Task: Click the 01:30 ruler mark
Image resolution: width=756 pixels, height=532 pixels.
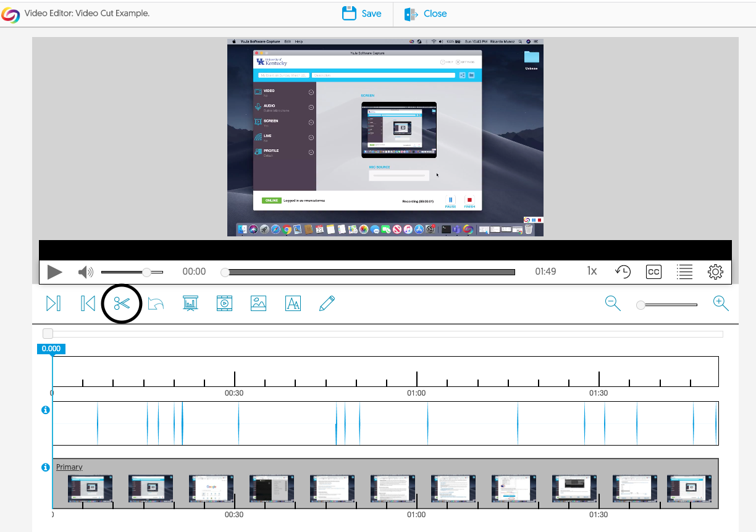Action: (598, 393)
